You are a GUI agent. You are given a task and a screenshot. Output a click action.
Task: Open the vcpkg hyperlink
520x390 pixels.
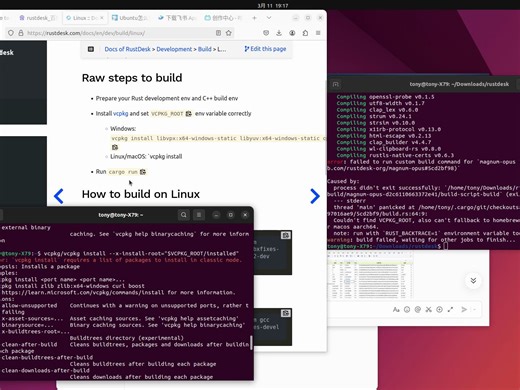pyautogui.click(x=120, y=113)
